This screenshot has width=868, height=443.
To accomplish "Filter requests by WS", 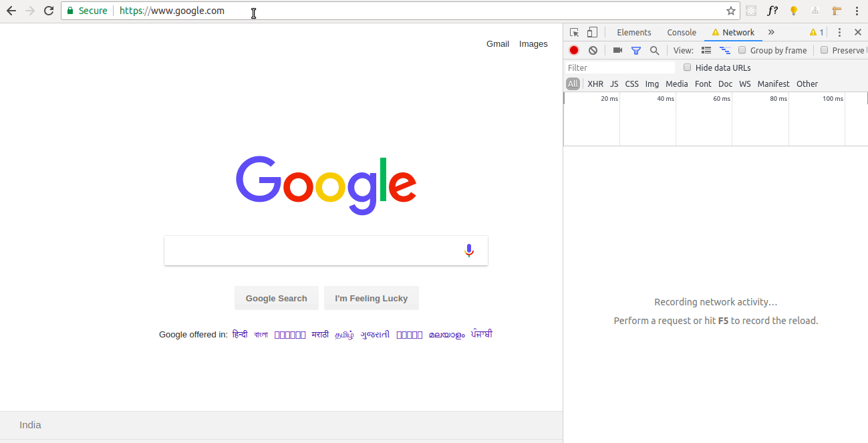I will tap(745, 84).
